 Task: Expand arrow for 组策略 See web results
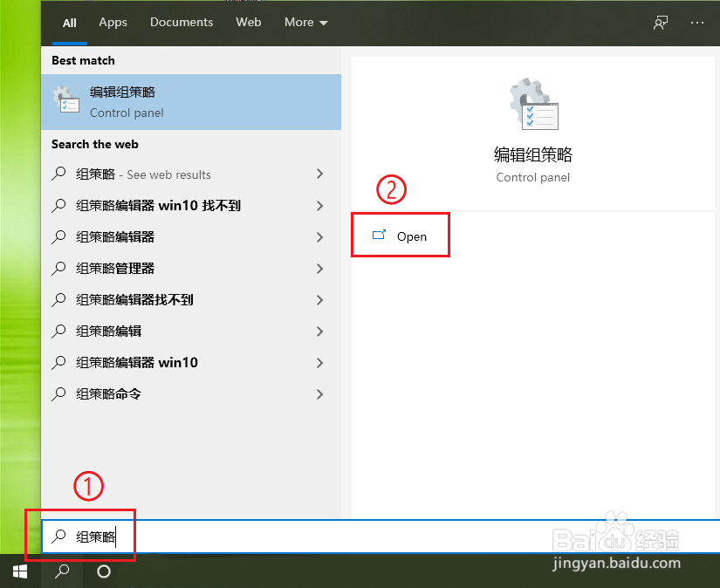pos(320,174)
